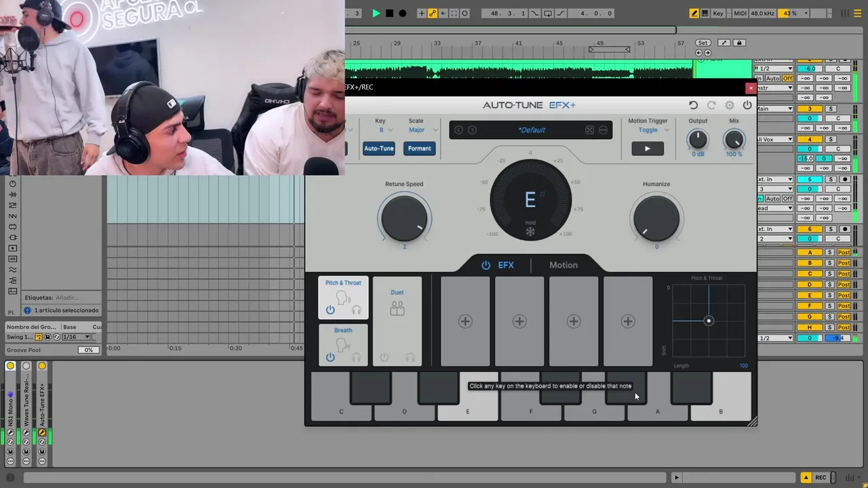Toggle the yellow Draw Mode pencil
Image resolution: width=868 pixels, height=488 pixels.
[x=694, y=13]
